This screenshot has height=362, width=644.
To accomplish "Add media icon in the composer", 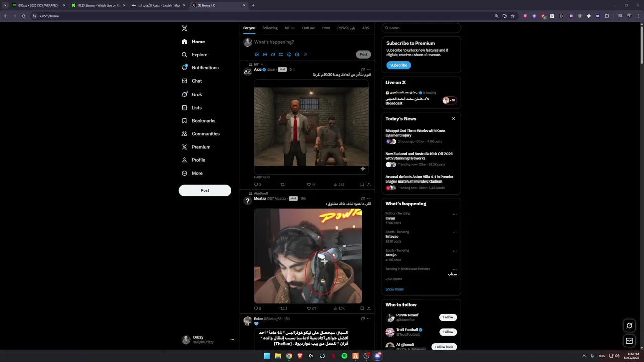I will [x=257, y=54].
